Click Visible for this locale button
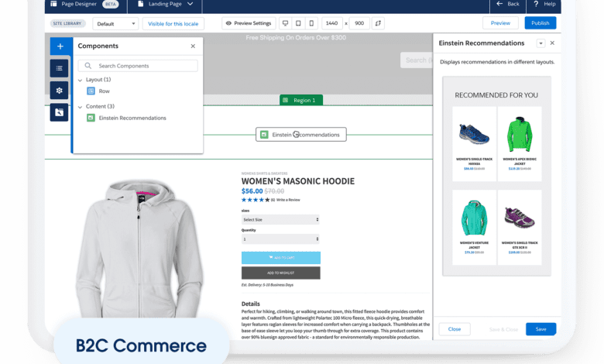This screenshot has height=364, width=604. click(173, 23)
